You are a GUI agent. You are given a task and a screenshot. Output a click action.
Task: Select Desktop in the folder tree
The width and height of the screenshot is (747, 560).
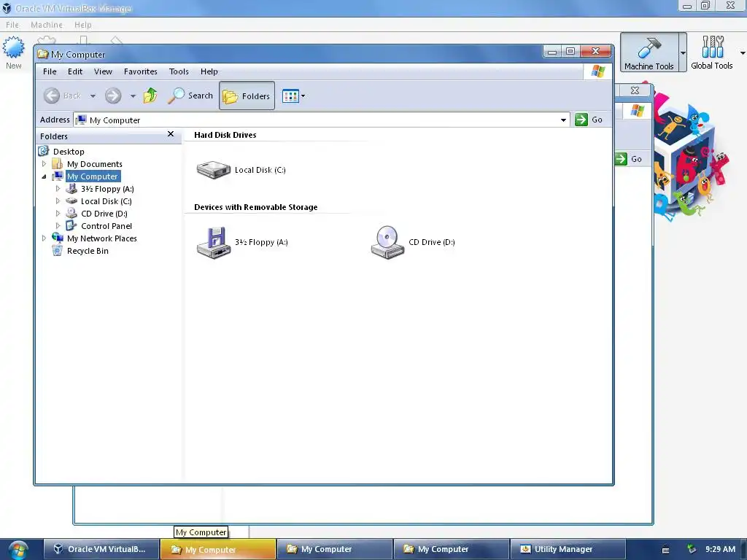click(x=69, y=152)
